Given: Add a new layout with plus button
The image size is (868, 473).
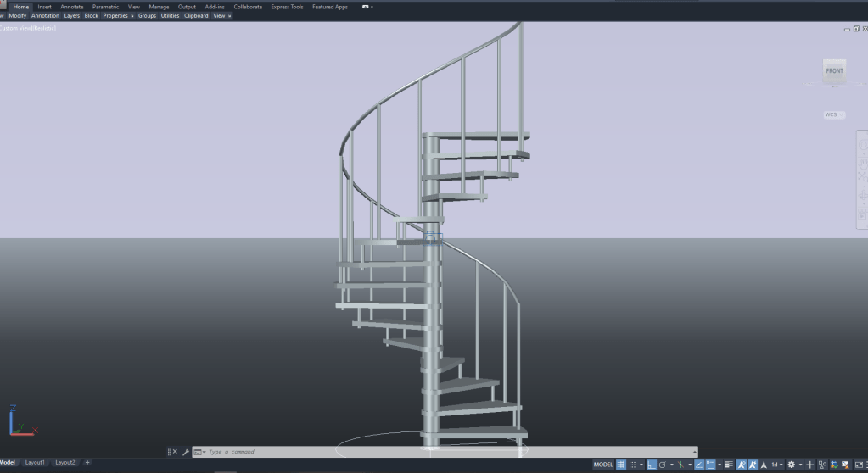Looking at the screenshot, I should [x=87, y=462].
